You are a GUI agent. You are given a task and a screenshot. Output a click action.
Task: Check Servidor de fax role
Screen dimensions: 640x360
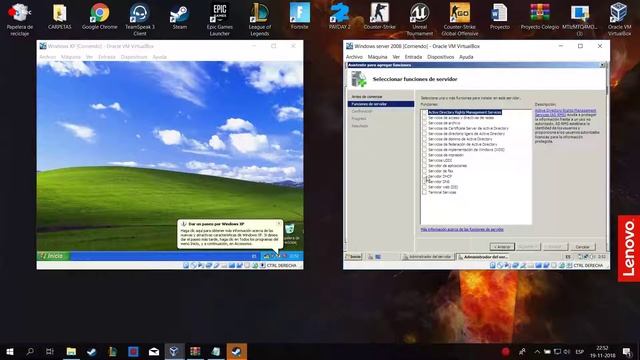424,171
